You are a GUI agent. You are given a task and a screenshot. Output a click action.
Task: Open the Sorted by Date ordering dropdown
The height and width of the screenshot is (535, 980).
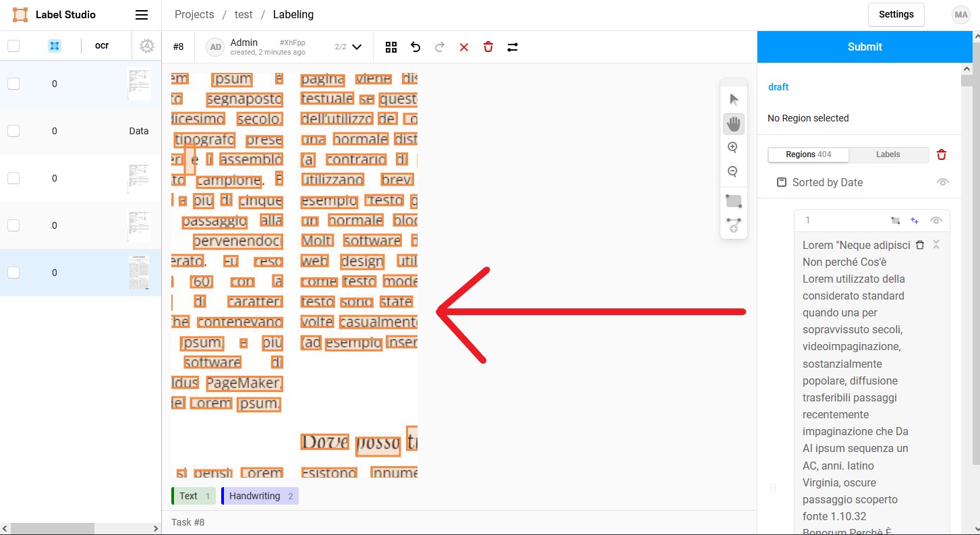coord(828,182)
